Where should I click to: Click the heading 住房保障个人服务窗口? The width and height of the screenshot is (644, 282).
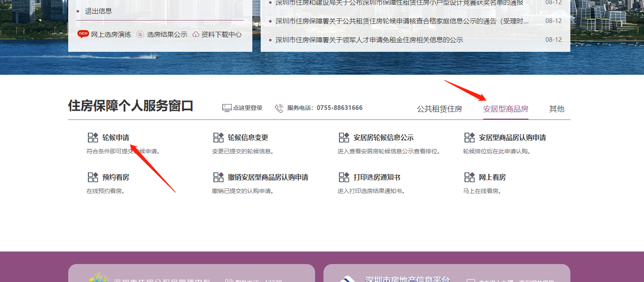(131, 106)
